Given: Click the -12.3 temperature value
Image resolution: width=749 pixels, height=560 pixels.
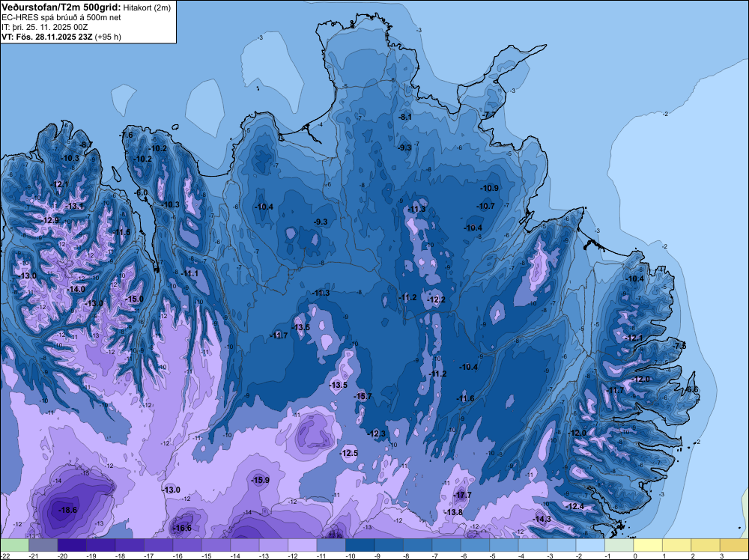Looking at the screenshot, I should (x=375, y=433).
